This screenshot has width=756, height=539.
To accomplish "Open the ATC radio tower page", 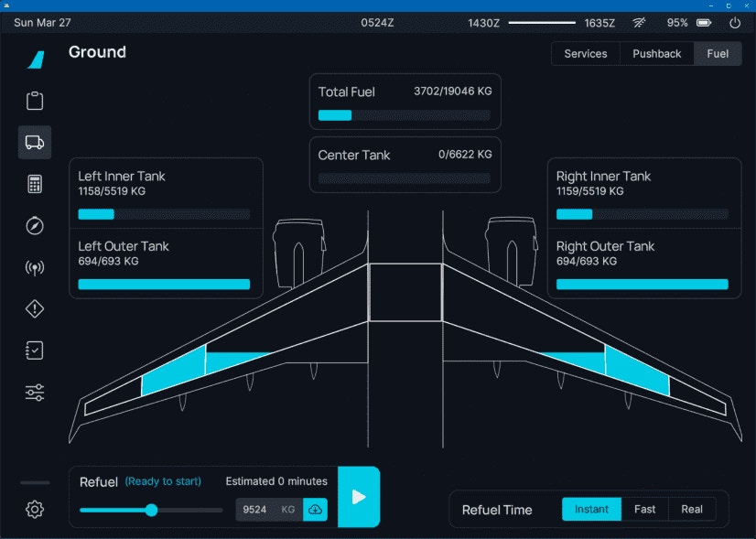I will point(35,268).
